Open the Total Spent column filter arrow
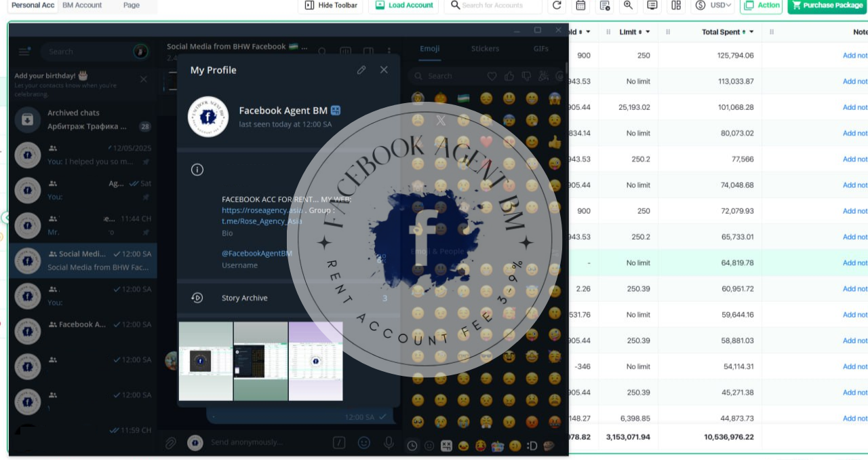The height and width of the screenshot is (460, 868). [x=751, y=32]
